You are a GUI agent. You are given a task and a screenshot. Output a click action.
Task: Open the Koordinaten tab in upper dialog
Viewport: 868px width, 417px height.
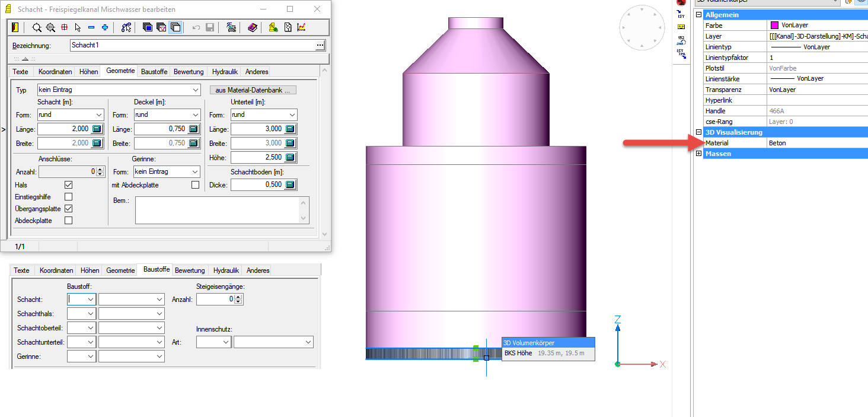pos(55,72)
